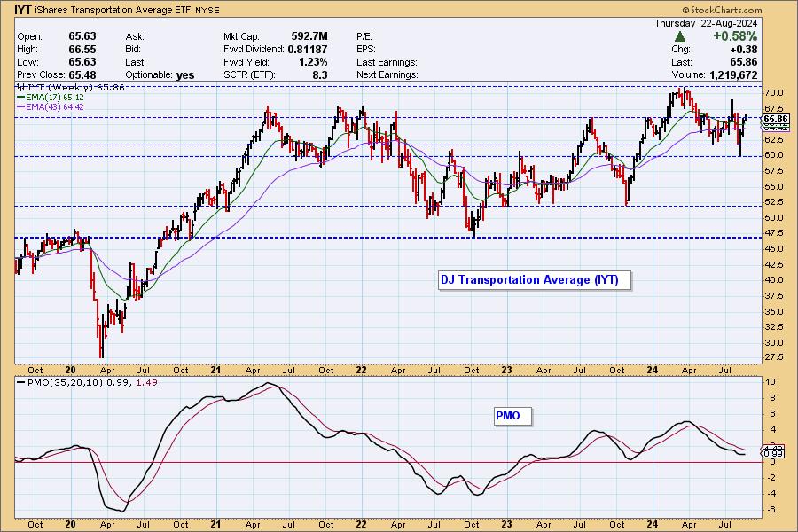Click the Low row's price value
Image resolution: width=798 pixels, height=532 pixels.
click(x=82, y=61)
